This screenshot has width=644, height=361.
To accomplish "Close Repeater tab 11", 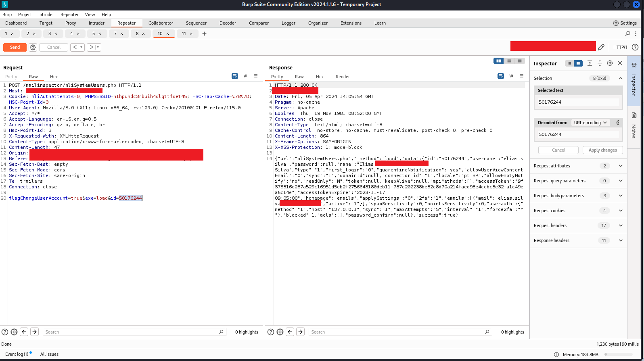I will click(x=192, y=33).
